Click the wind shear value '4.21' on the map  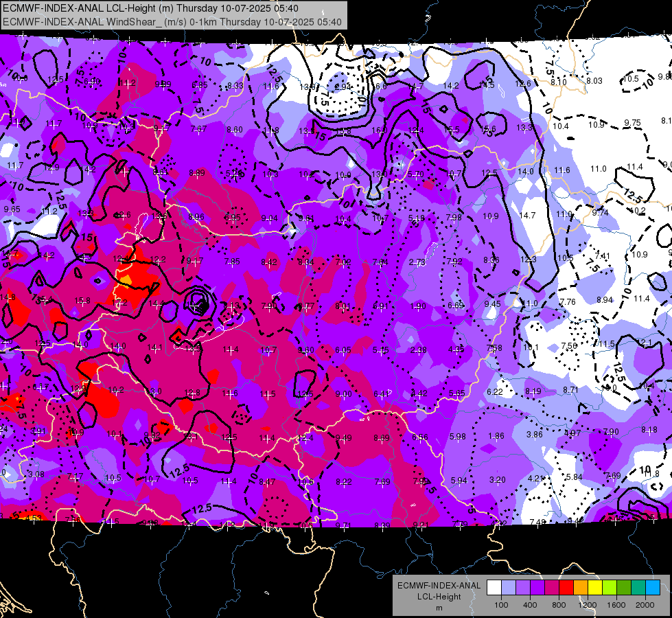tap(535, 478)
